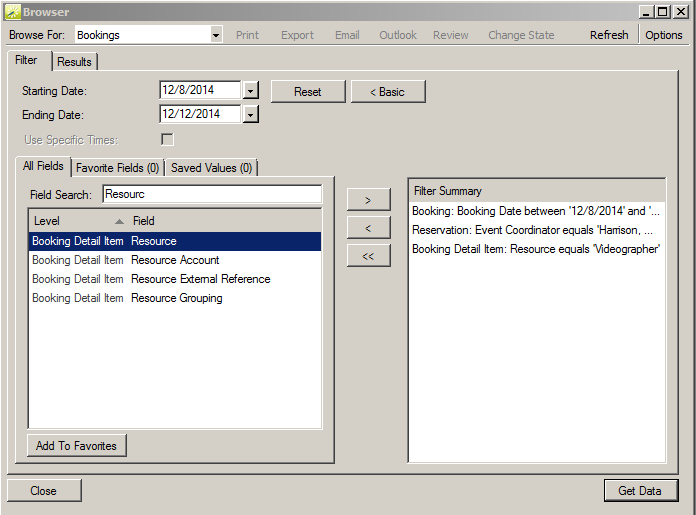Click Email in the toolbar
Viewport: 696px width, 515px height.
click(347, 35)
